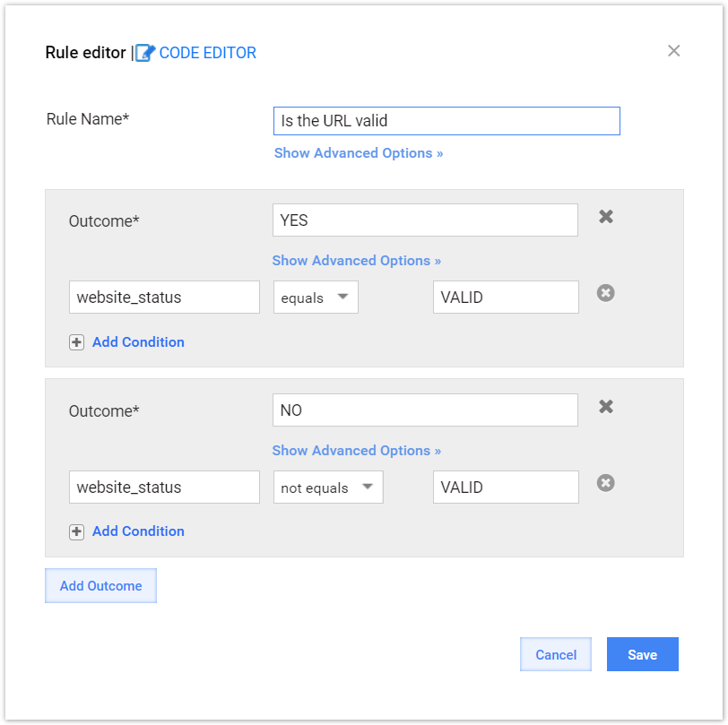This screenshot has height=725, width=728.
Task: Open the not equals operator dropdown
Action: point(328,487)
